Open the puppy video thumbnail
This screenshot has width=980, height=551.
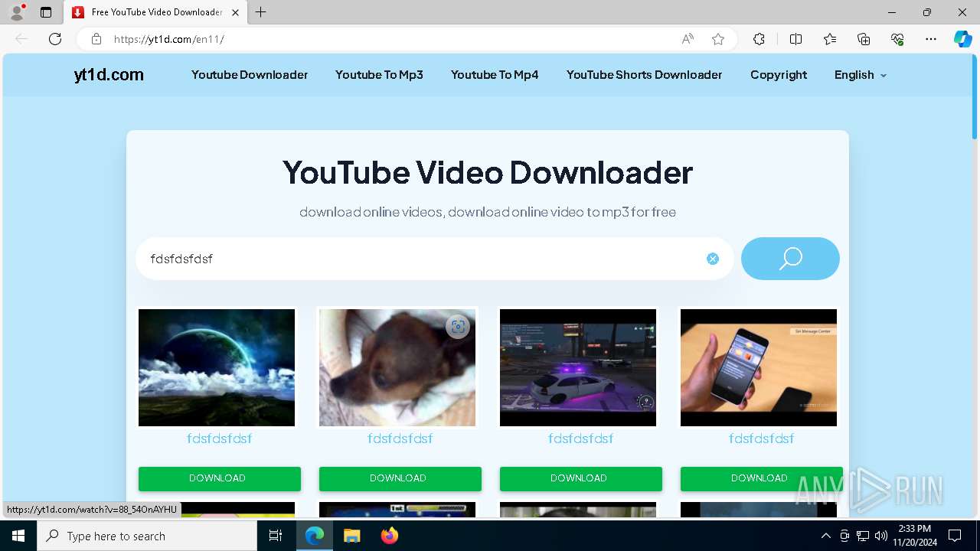click(x=397, y=367)
